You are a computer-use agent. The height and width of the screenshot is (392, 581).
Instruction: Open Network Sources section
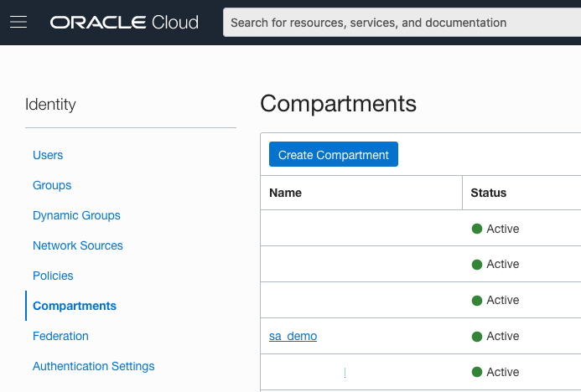78,245
